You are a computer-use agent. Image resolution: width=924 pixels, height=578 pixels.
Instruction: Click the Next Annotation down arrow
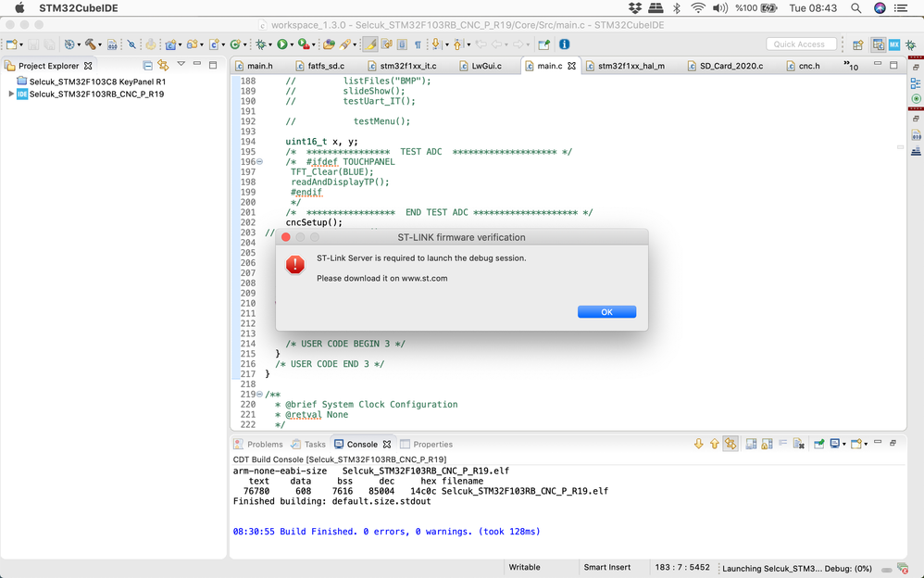tap(437, 44)
